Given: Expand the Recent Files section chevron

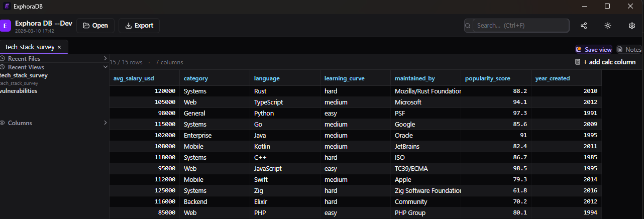Looking at the screenshot, I should point(105,59).
